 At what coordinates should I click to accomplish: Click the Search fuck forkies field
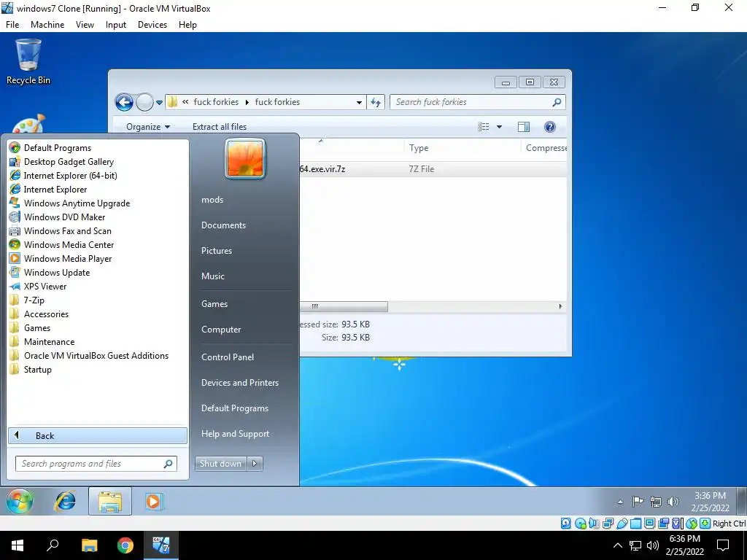[x=478, y=102]
